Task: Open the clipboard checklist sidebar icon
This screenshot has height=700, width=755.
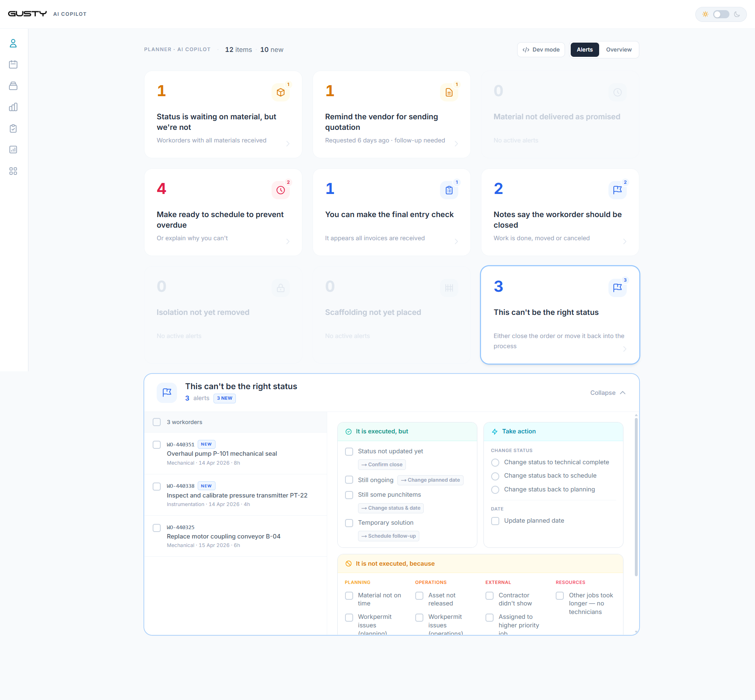Action: (x=13, y=128)
